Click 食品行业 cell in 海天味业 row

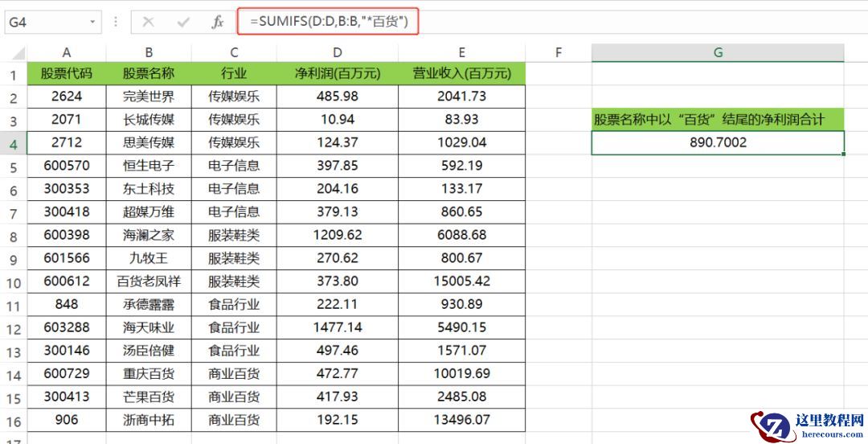[234, 327]
